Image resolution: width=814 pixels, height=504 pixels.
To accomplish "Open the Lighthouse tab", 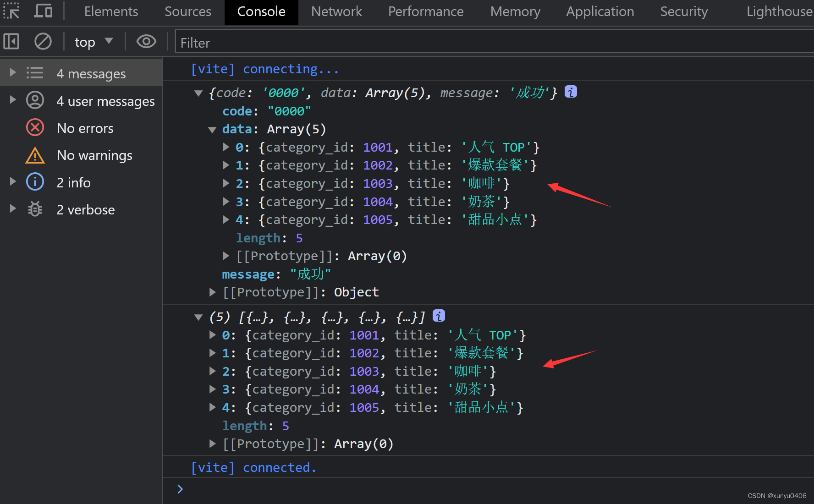I will tap(779, 11).
